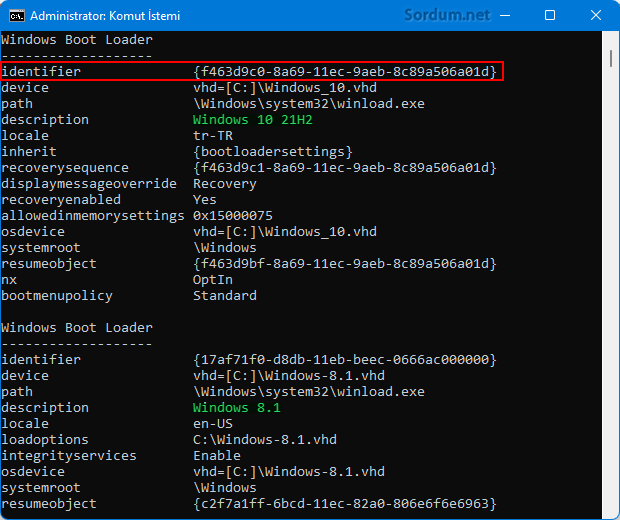Click the displaymessageoverride Recovery value

(x=225, y=184)
